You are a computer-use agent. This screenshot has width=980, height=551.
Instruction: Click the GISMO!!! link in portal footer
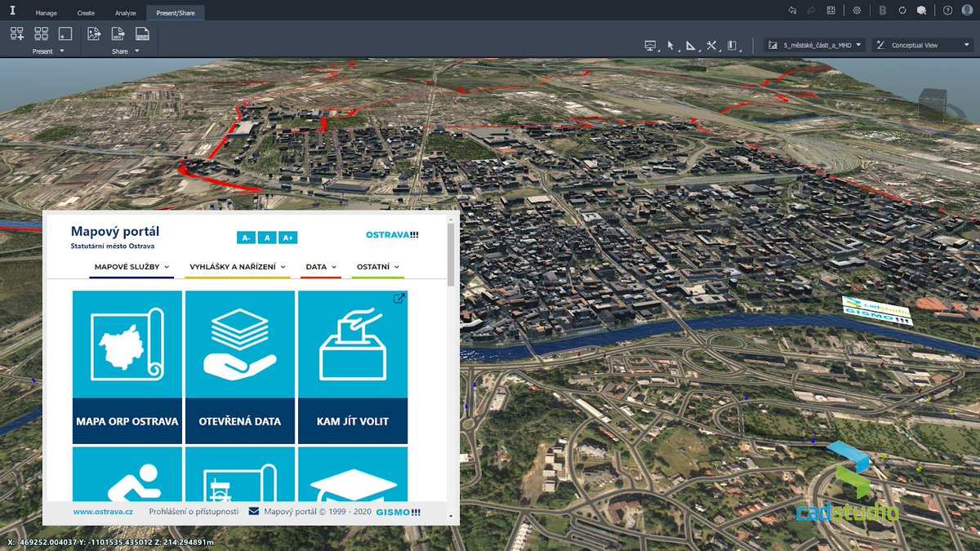(x=398, y=512)
